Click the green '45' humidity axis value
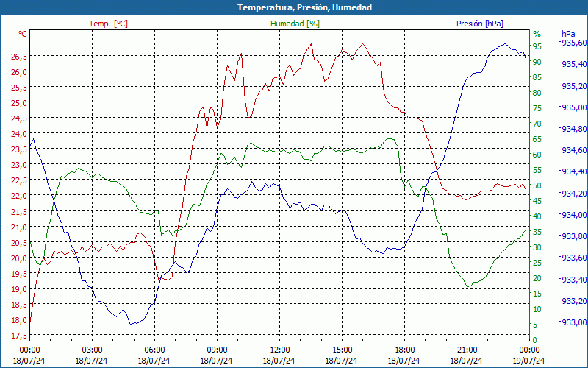 [537, 201]
